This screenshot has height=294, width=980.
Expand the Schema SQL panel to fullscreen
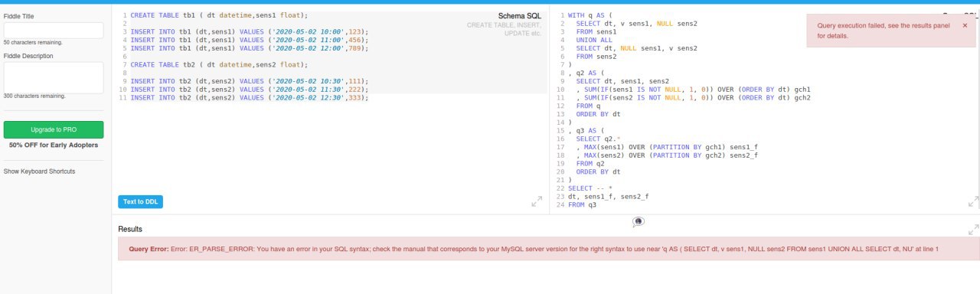537,201
